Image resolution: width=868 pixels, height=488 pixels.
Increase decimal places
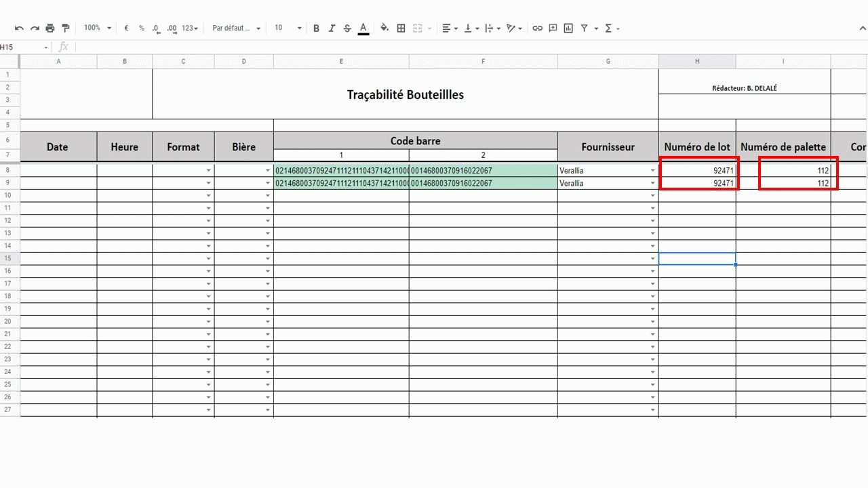click(x=172, y=28)
